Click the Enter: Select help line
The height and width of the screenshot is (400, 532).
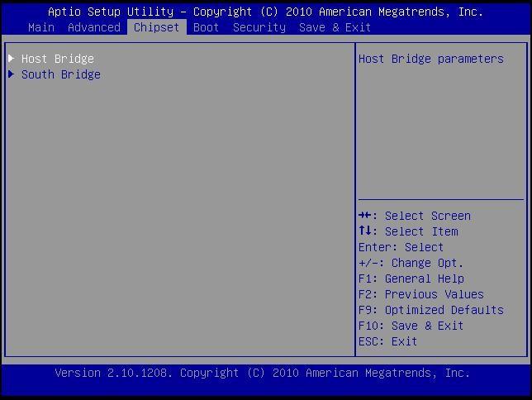[x=401, y=247]
